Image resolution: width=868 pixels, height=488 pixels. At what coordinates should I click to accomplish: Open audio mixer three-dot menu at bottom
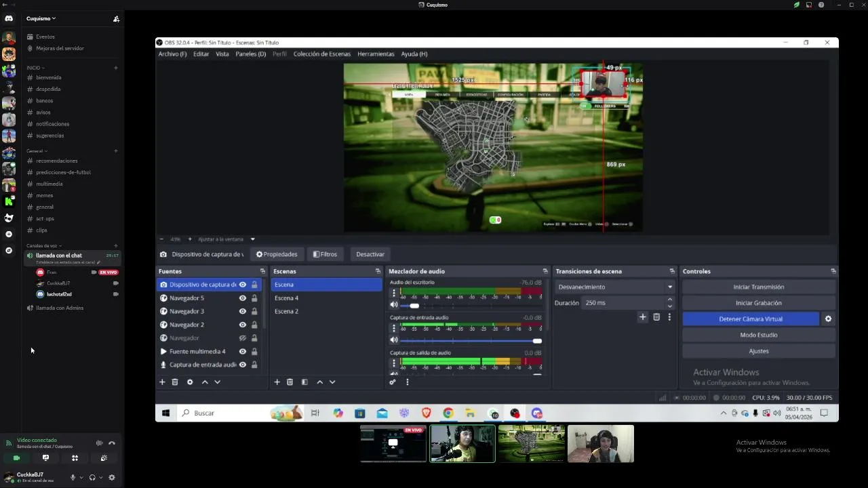point(407,382)
